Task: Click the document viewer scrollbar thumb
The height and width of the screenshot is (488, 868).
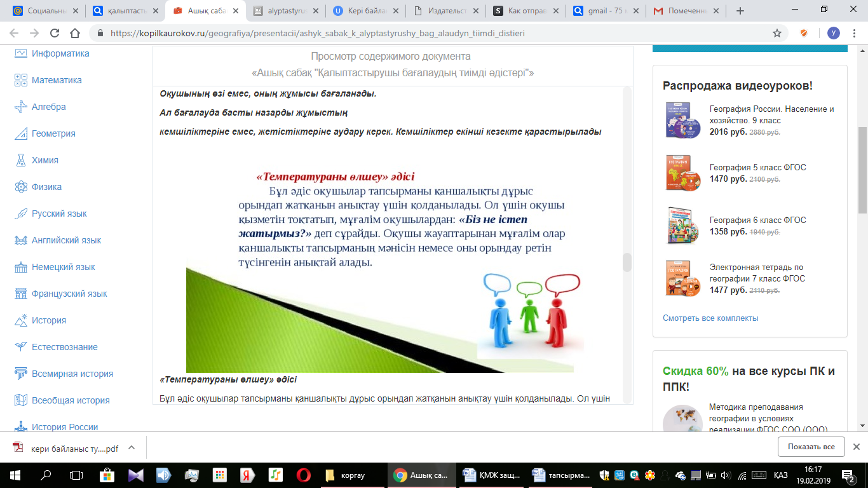Action: point(627,262)
